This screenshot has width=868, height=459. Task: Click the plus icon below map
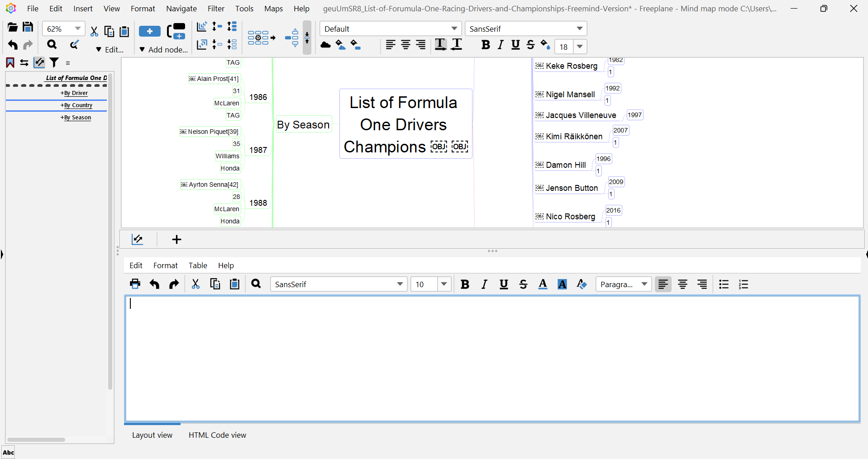[177, 239]
